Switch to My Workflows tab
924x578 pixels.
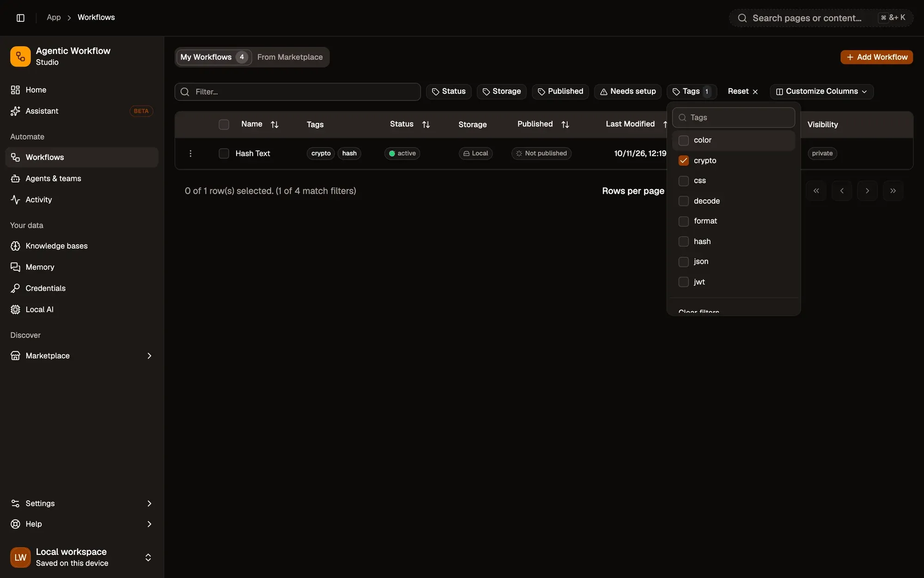(x=214, y=57)
